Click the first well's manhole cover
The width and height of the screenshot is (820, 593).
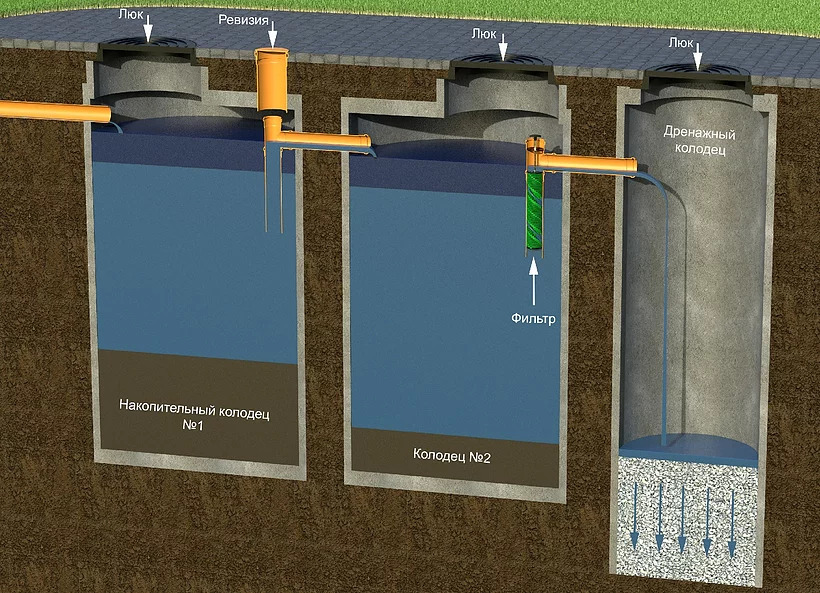pos(147,43)
